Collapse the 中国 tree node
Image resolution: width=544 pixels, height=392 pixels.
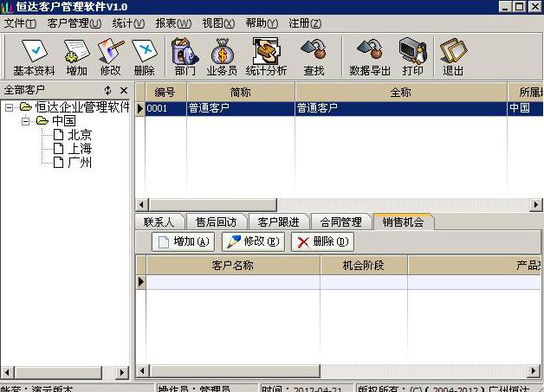tap(26, 121)
